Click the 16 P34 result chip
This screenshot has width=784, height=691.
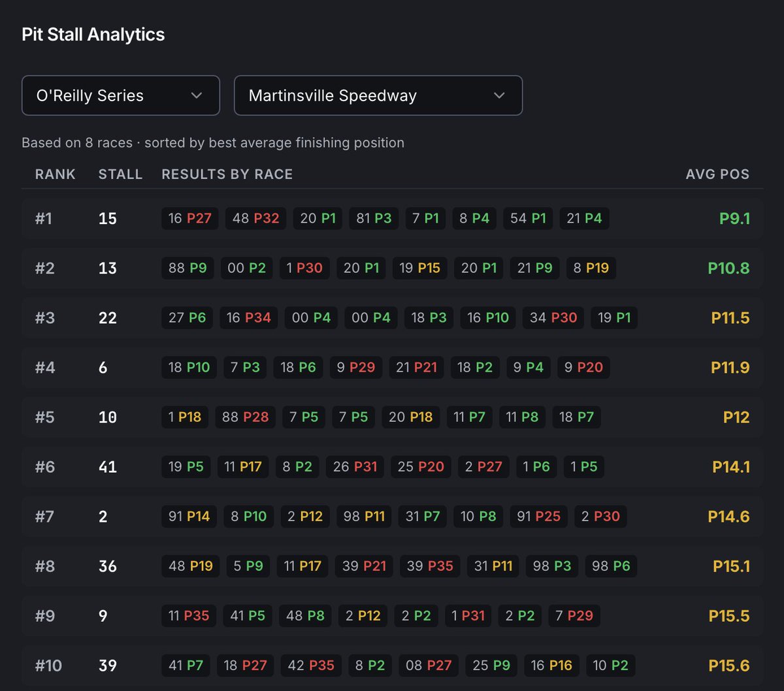point(249,317)
